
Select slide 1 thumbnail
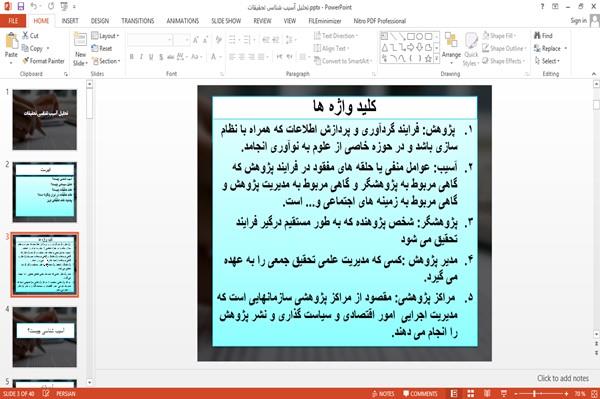(x=44, y=119)
